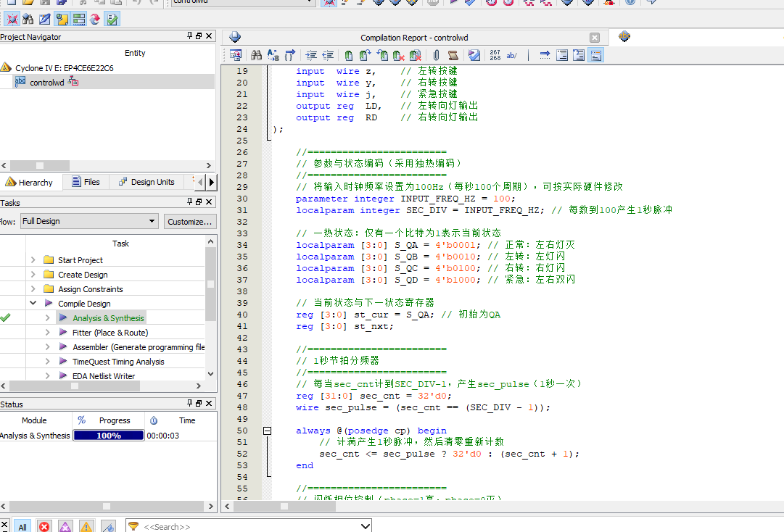Toggle the critical warning purple triangle filter
Viewport: 784px width, 532px height.
[x=65, y=526]
